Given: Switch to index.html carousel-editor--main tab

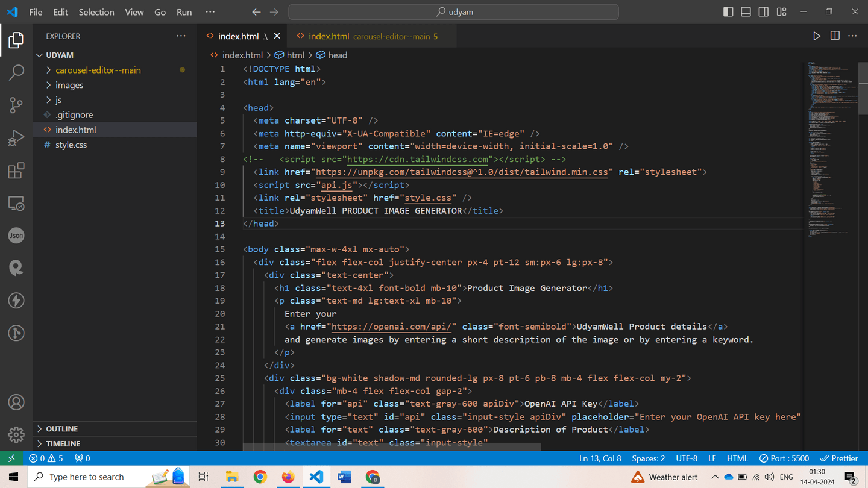Looking at the screenshot, I should pyautogui.click(x=372, y=36).
